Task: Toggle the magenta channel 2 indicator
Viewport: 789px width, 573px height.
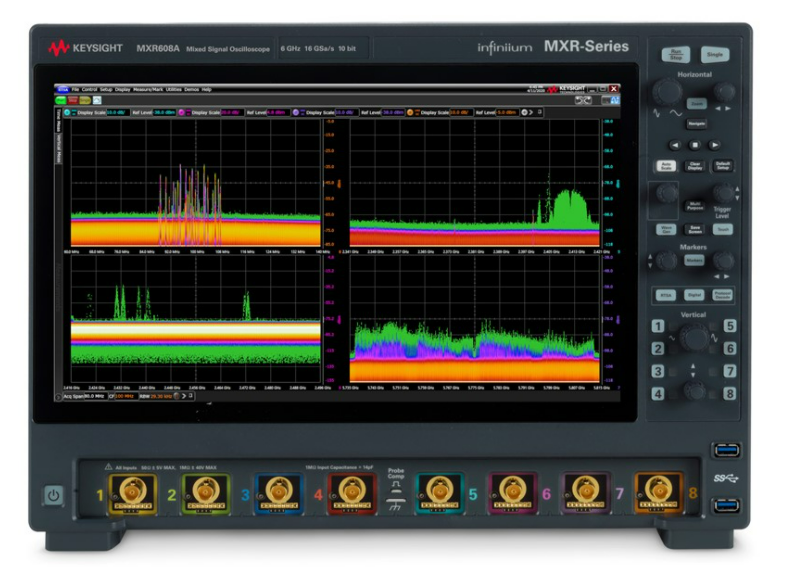Action: point(182,112)
